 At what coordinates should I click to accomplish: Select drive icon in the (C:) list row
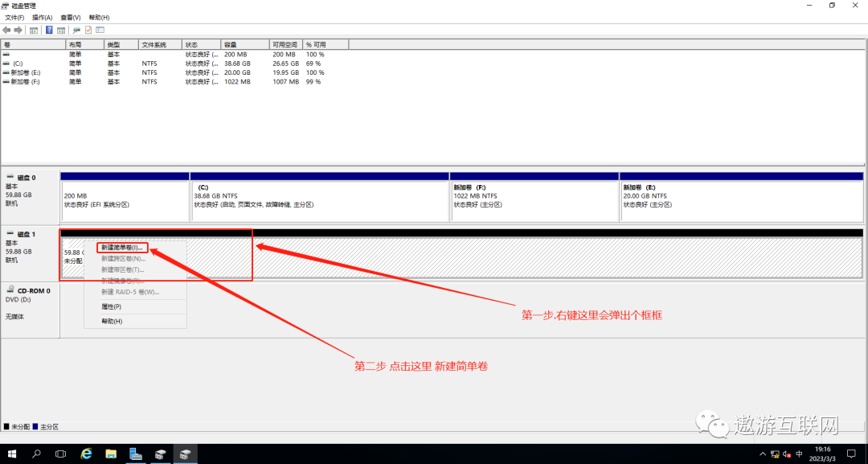[6, 64]
